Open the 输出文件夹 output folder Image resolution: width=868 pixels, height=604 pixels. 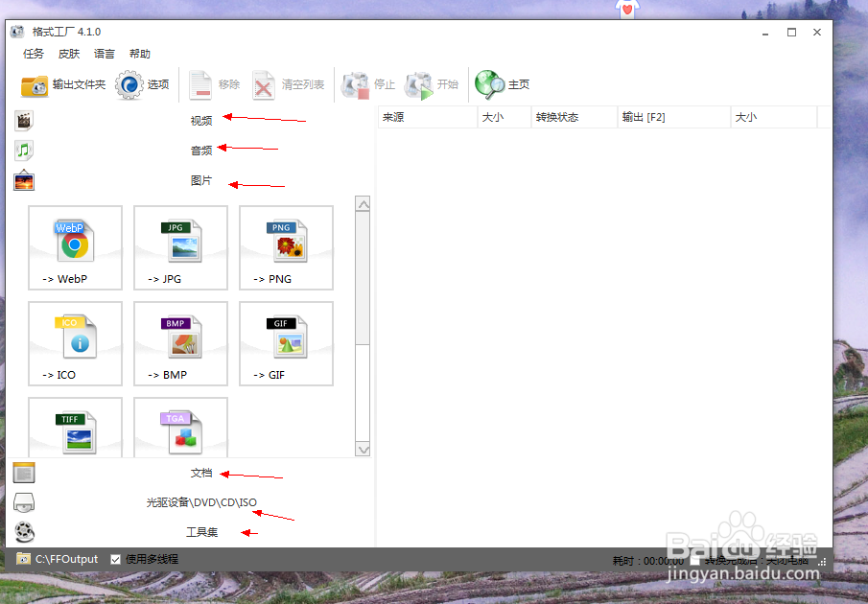coord(62,85)
